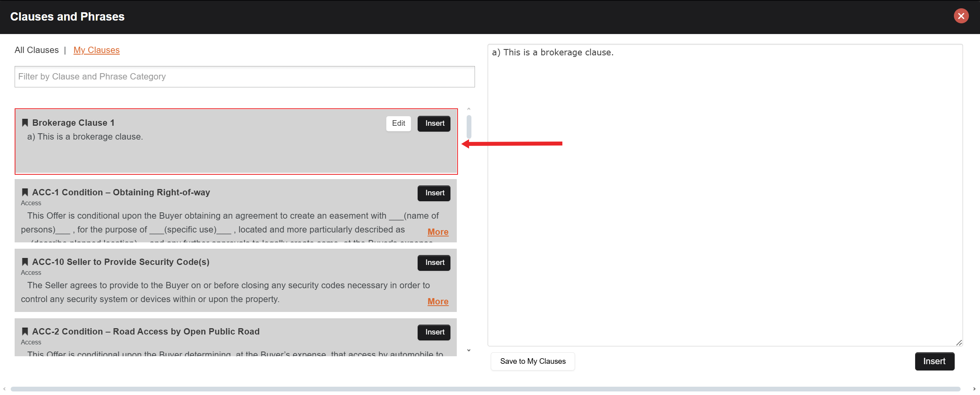Insert ACC-10 Security Code(s) clause
The image size is (980, 395).
click(434, 263)
